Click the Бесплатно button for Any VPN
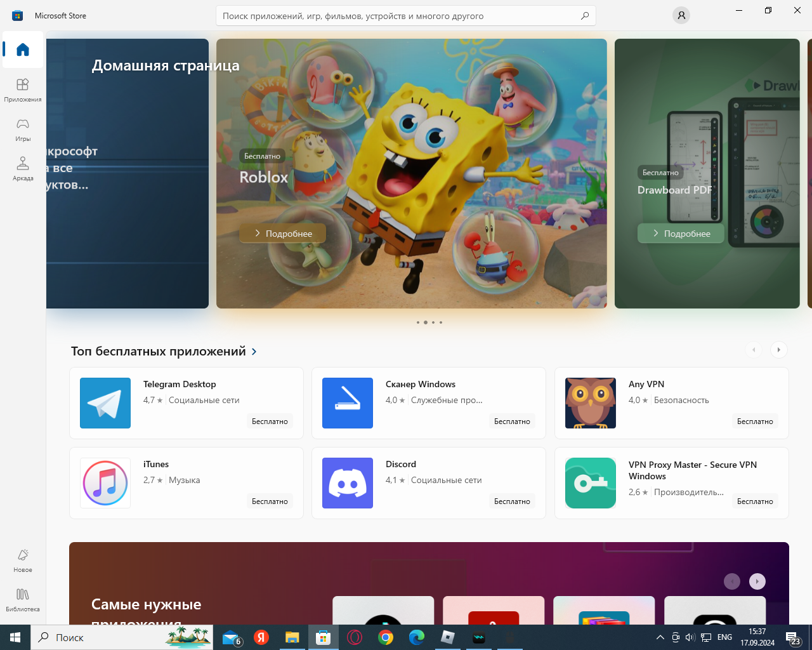The image size is (812, 650). coord(755,421)
